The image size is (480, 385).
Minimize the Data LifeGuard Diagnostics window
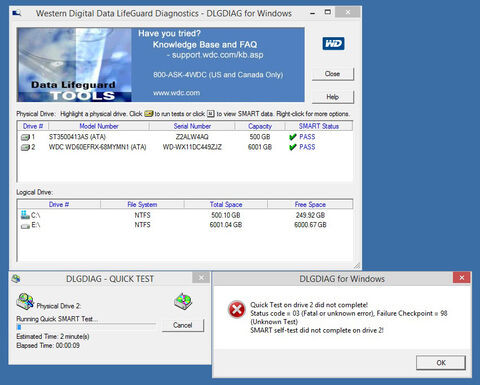pyautogui.click(x=313, y=13)
